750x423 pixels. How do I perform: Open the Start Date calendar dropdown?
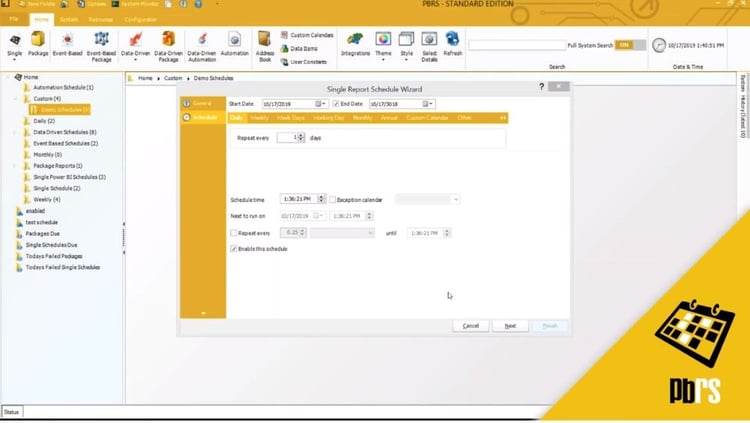coord(320,104)
